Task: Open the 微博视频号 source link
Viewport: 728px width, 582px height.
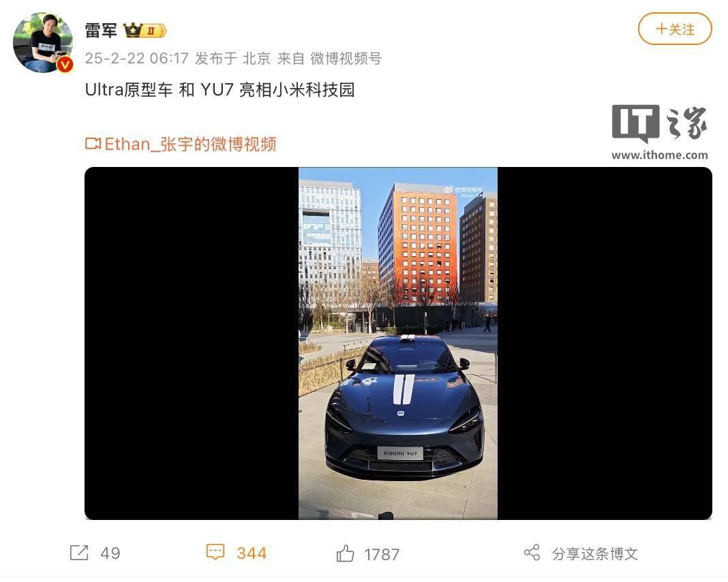Action: 346,59
